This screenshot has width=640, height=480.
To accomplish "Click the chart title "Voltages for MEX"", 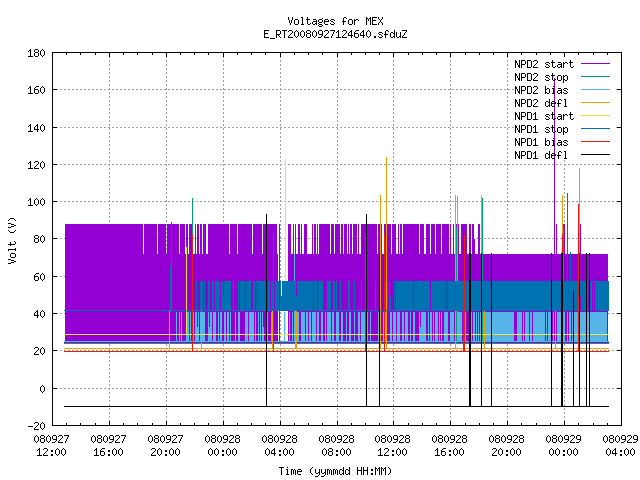I will (x=335, y=21).
